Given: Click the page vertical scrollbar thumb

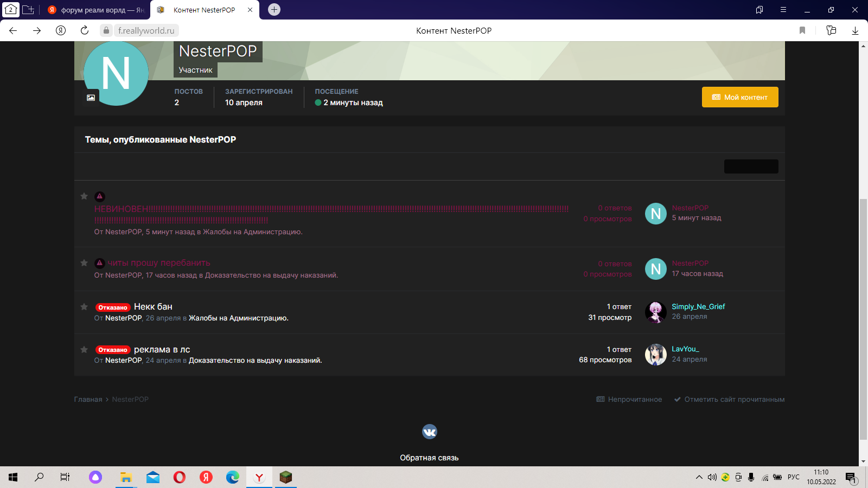Looking at the screenshot, I should click(x=863, y=319).
